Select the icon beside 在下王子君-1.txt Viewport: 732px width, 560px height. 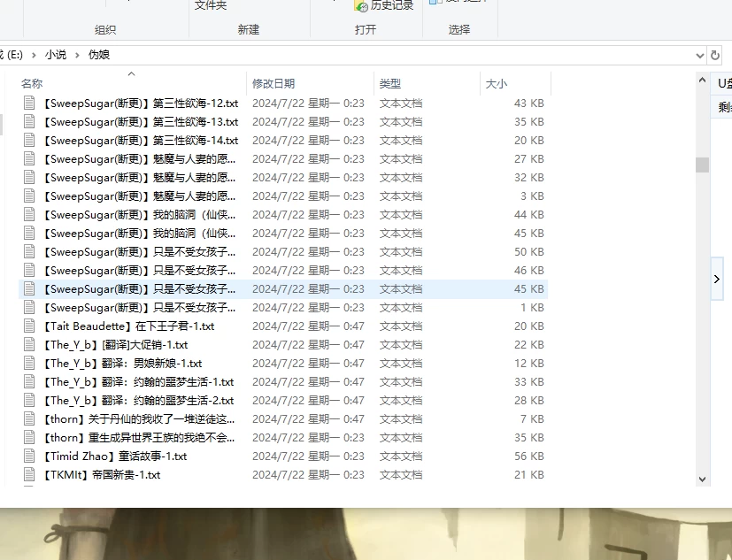(29, 326)
